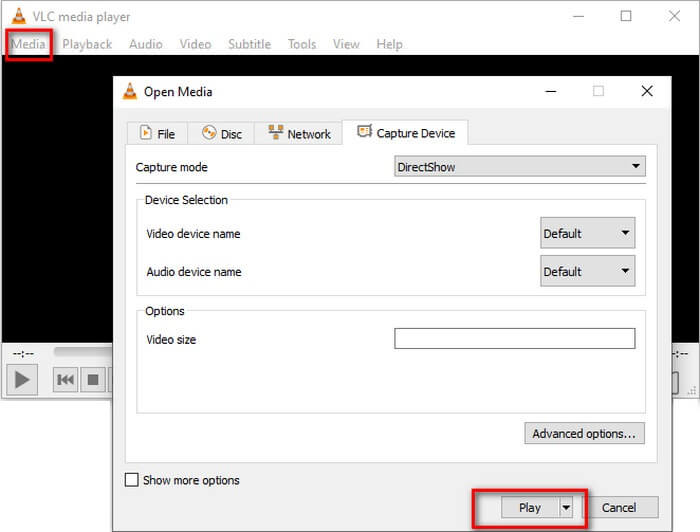The height and width of the screenshot is (532, 700).
Task: Click the previous media skip icon
Action: (66, 380)
